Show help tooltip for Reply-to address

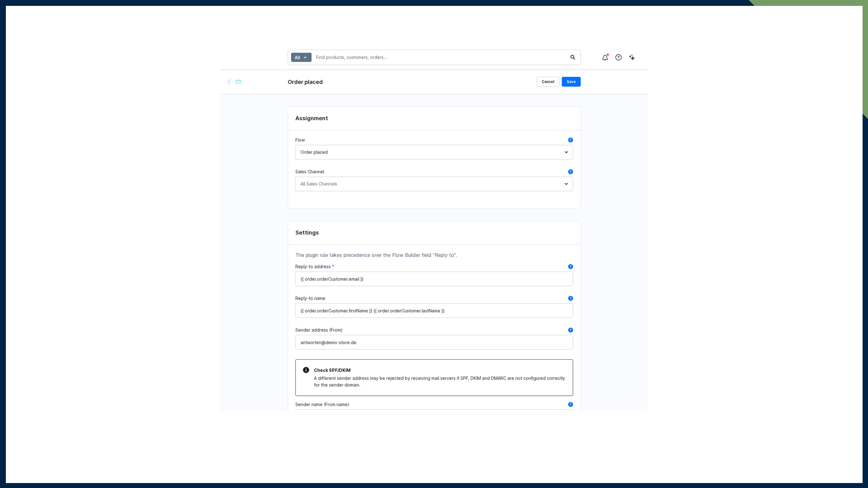tap(571, 267)
